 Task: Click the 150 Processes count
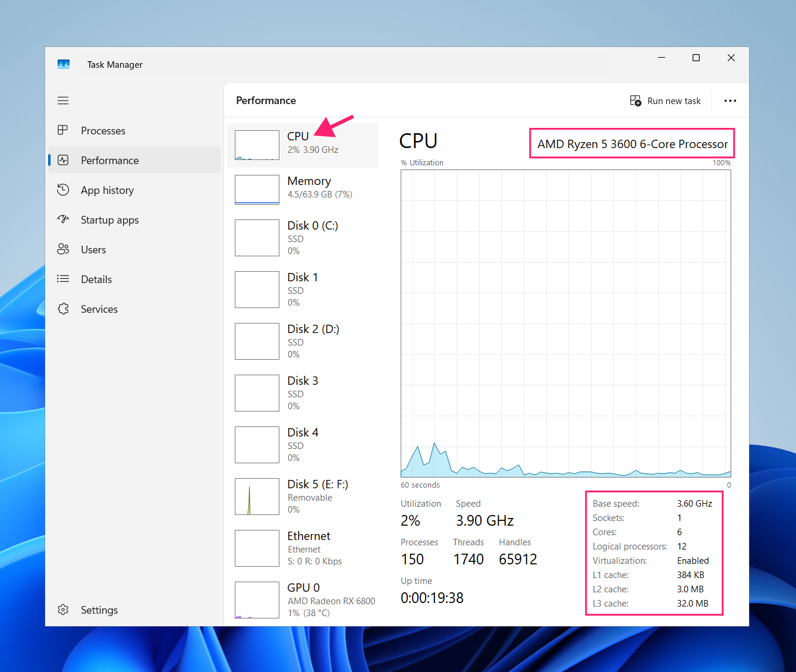point(412,560)
